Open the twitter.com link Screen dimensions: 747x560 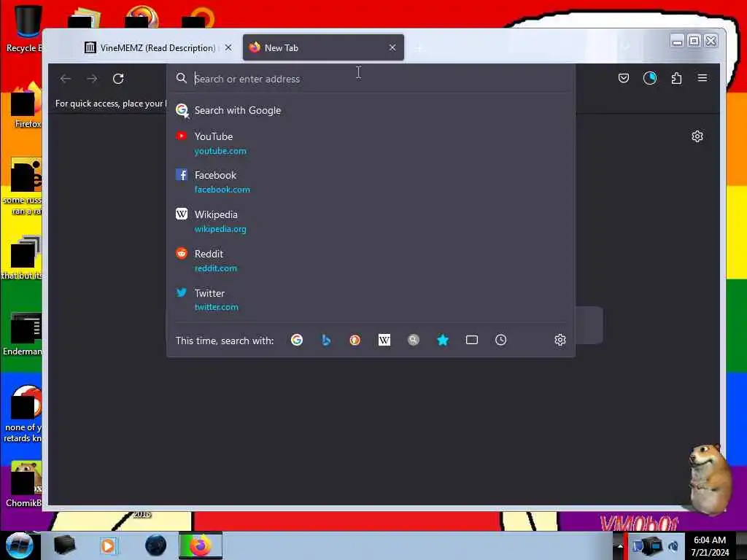pos(216,307)
